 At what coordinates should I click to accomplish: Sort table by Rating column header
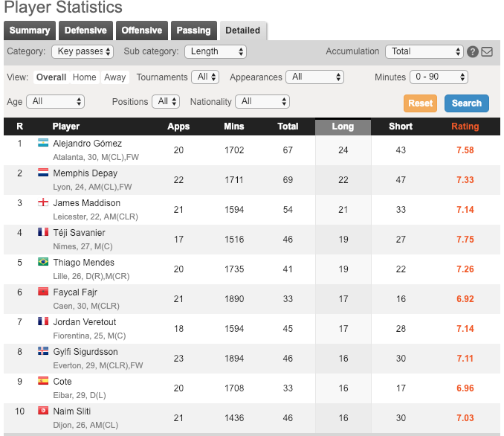[x=465, y=126]
